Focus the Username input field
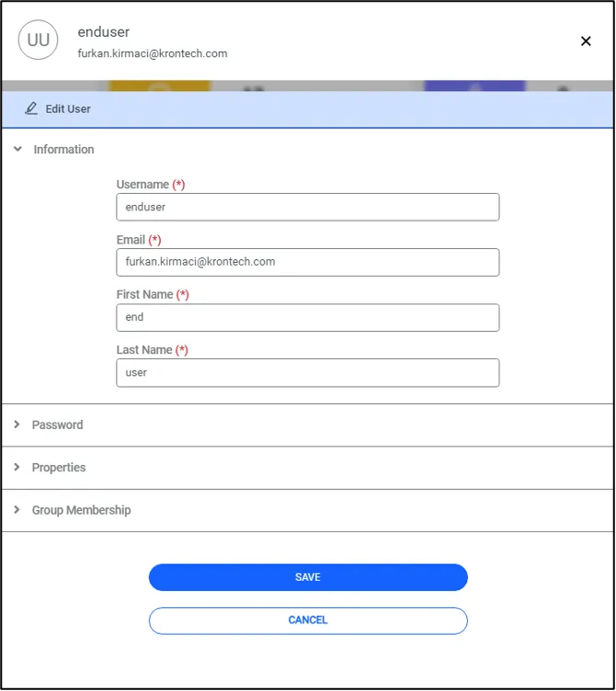The image size is (616, 691). (x=308, y=207)
